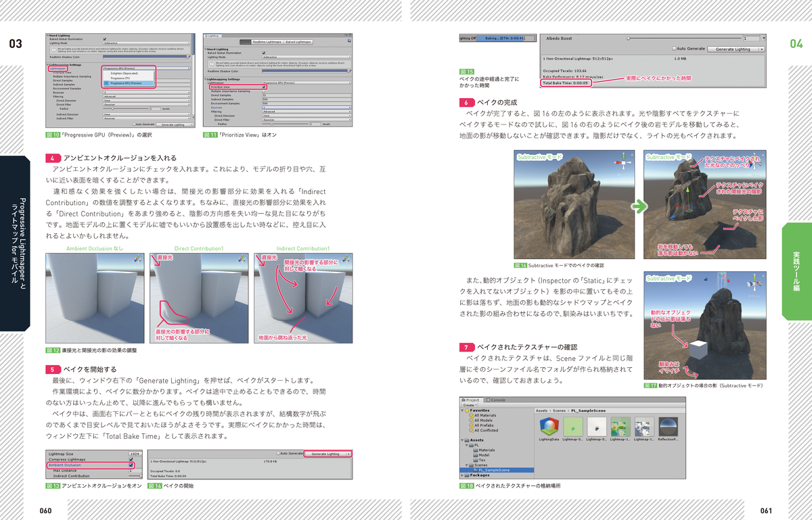Open the Lighting Mode dropdown in figure 10
Viewport: 812px width, 520px height.
click(147, 43)
